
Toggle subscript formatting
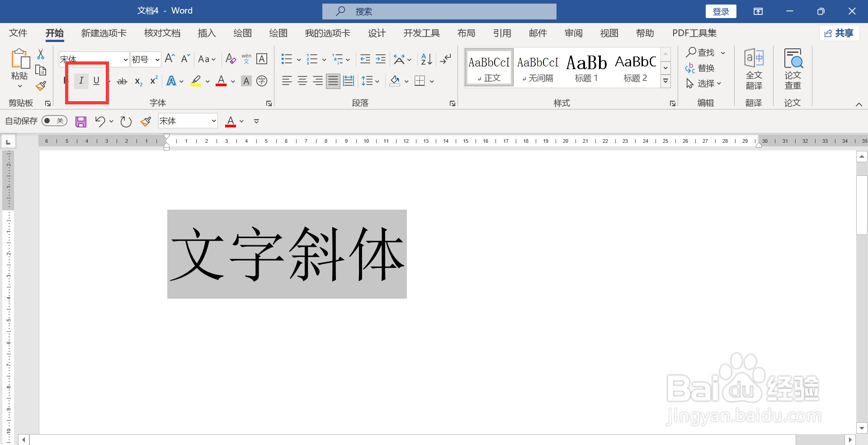pyautogui.click(x=138, y=81)
